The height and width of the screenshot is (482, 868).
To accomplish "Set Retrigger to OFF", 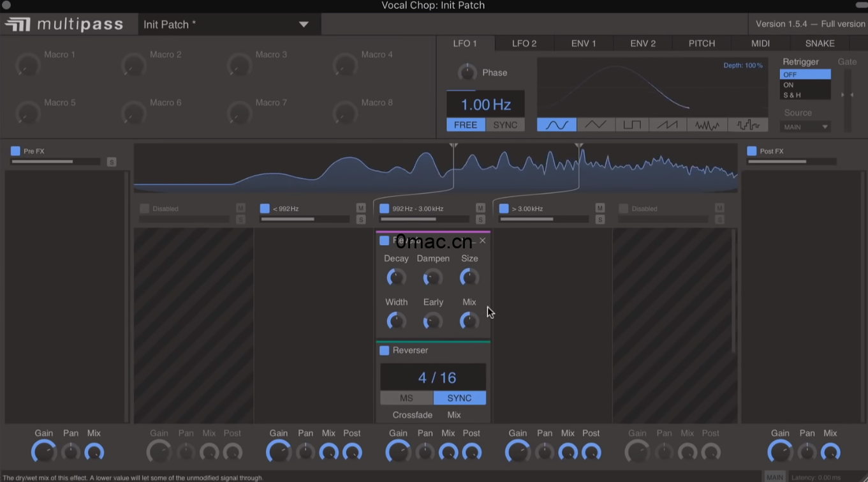I will coord(805,75).
